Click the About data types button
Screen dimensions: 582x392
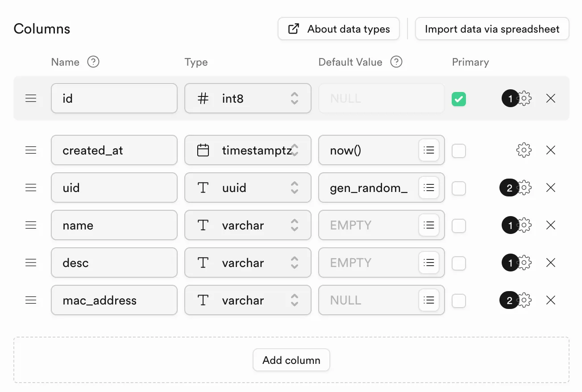click(x=339, y=29)
